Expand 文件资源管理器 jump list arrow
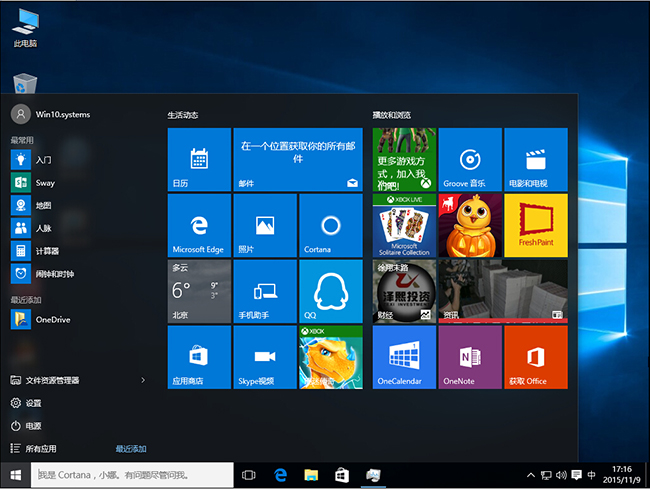650x489 pixels. tap(143, 380)
